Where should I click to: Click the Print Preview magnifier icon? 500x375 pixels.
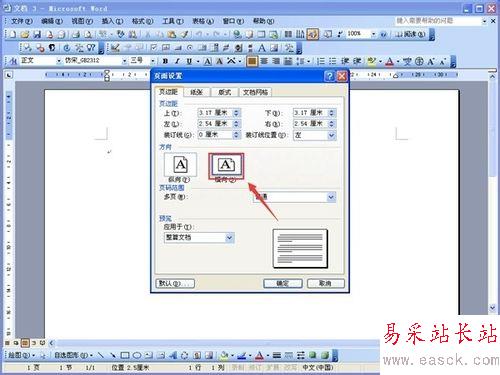point(88,34)
